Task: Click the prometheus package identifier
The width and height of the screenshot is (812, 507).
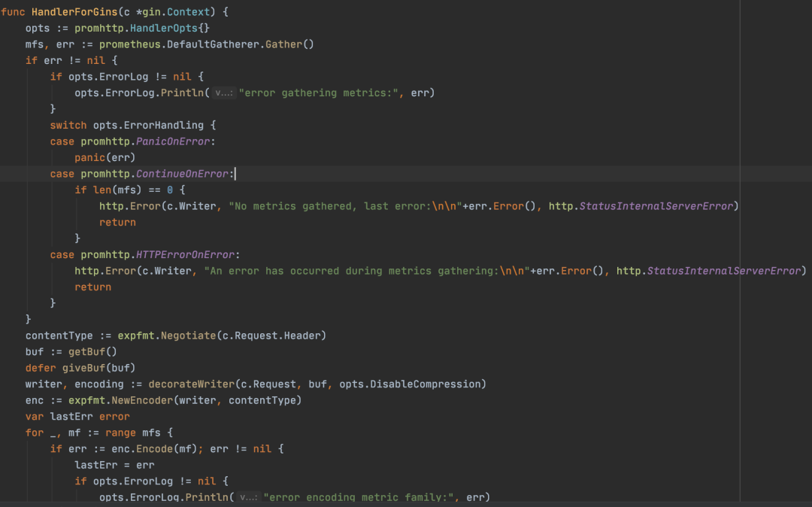Action: point(129,44)
